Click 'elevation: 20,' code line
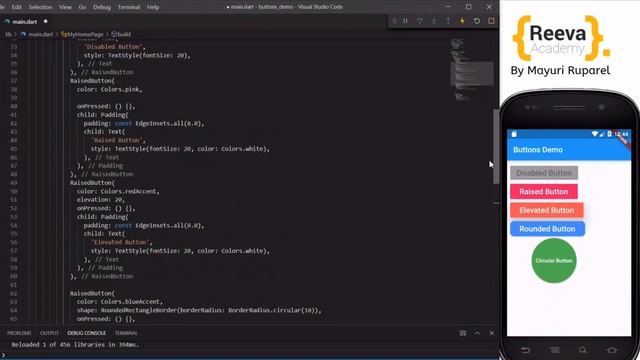The height and width of the screenshot is (360, 640). pyautogui.click(x=101, y=200)
